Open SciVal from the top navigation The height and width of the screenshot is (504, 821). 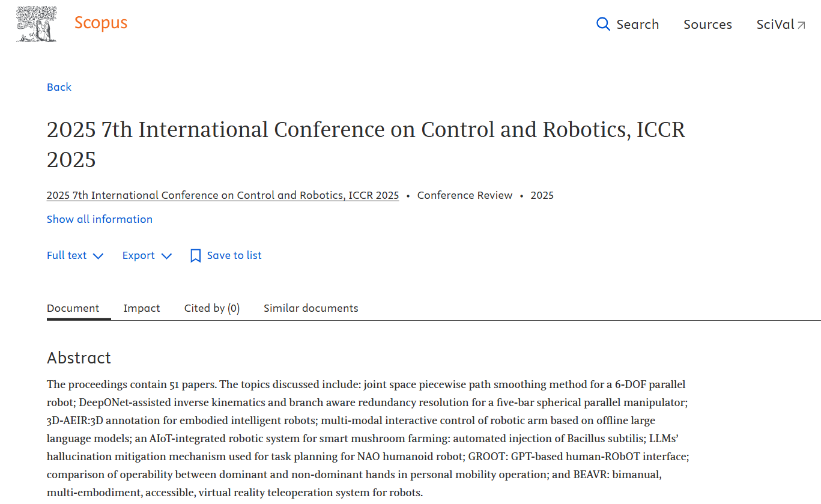[775, 25]
